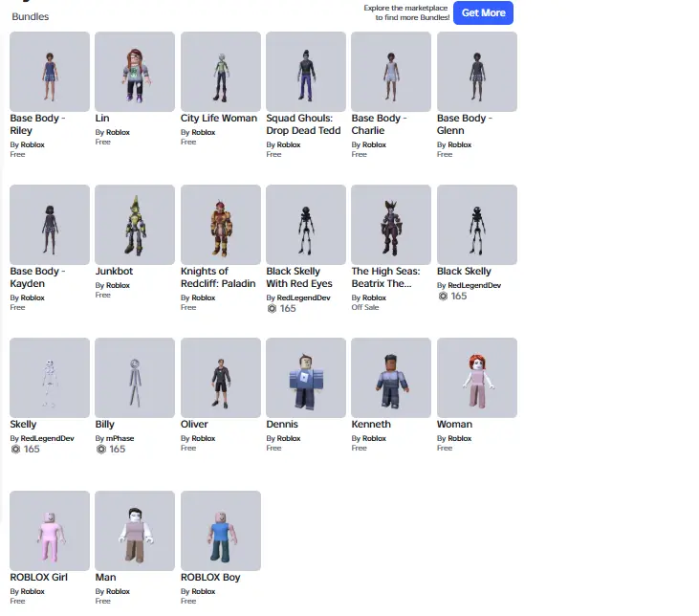Click the Robux icon beside Skelly's price
699x616 pixels.
pos(15,450)
